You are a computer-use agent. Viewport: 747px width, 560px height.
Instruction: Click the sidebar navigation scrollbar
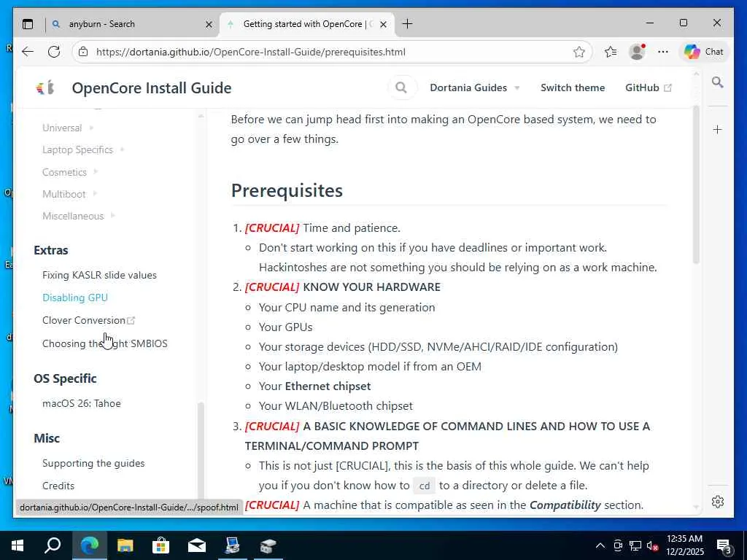point(201,450)
